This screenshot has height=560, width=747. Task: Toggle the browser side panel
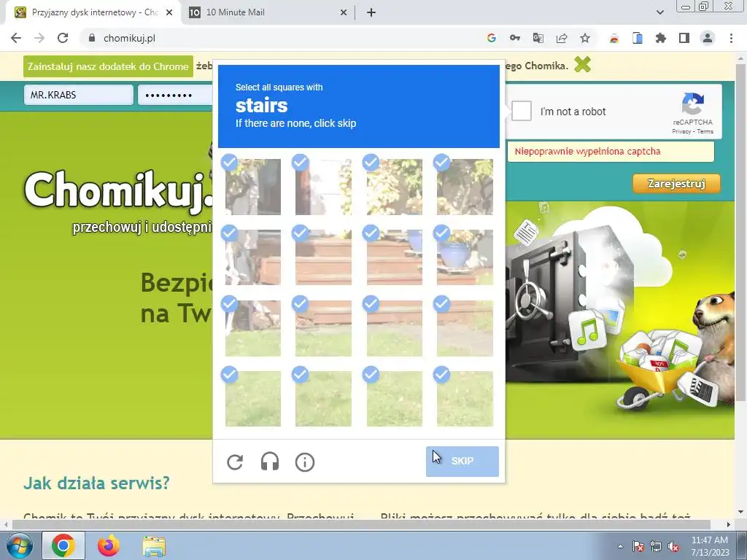684,38
